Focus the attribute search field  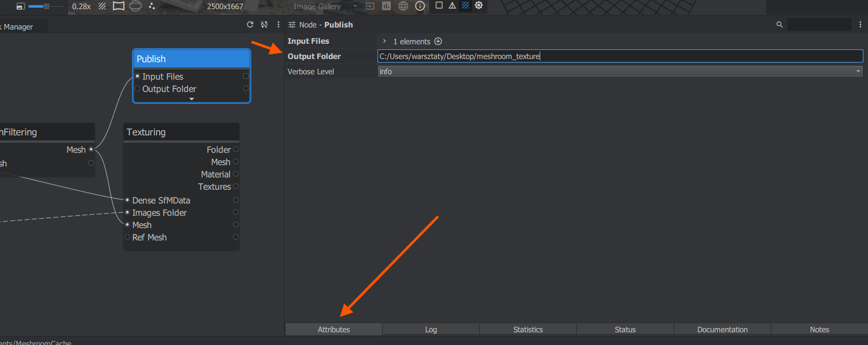819,24
